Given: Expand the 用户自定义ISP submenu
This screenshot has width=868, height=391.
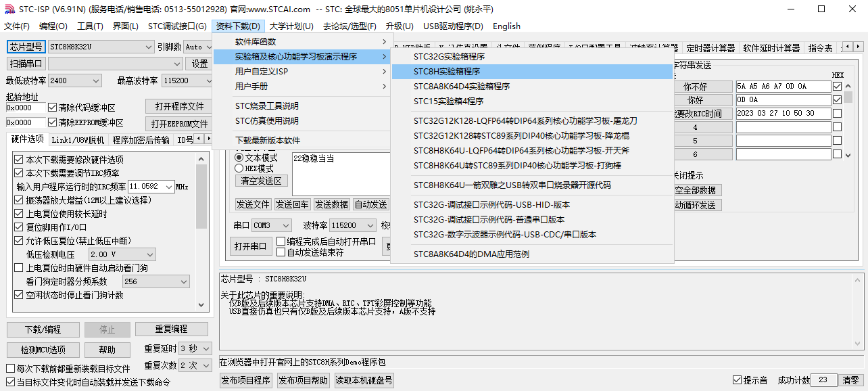Looking at the screenshot, I should click(302, 72).
